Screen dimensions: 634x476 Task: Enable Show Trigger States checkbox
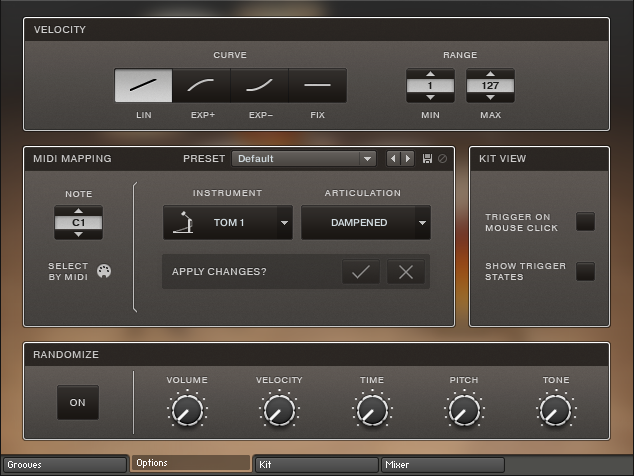coord(585,271)
